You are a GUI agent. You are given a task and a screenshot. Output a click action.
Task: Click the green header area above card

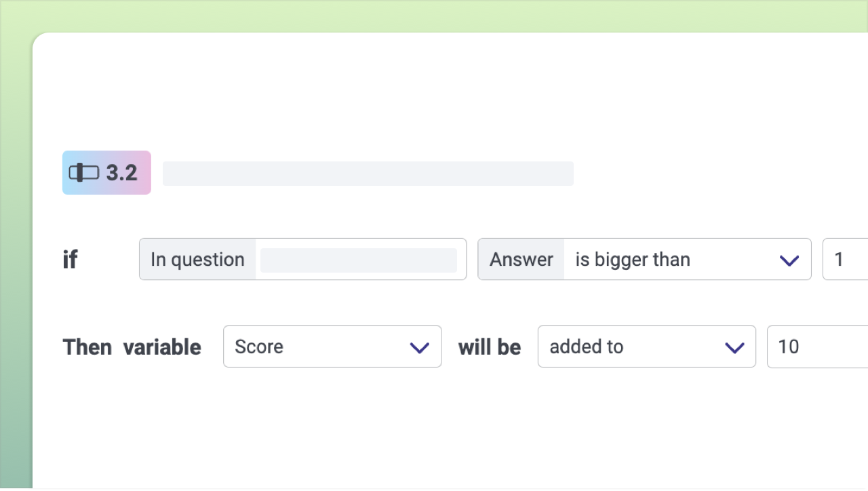pos(434,15)
